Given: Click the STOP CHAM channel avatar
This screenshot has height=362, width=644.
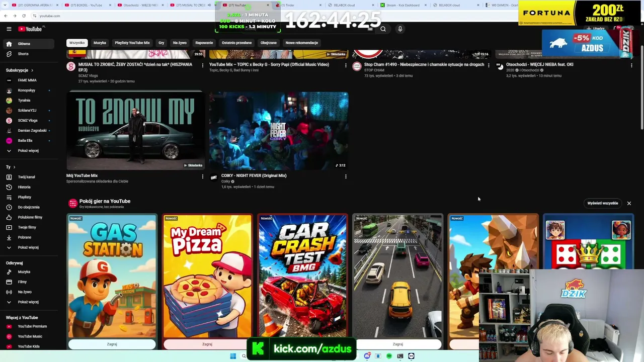Looking at the screenshot, I should pyautogui.click(x=357, y=66).
